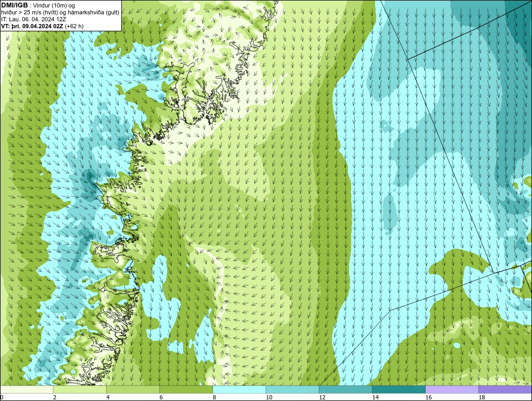Select the 14–16 m/s dark teal swatch
This screenshot has height=401, width=532.
coord(398,389)
